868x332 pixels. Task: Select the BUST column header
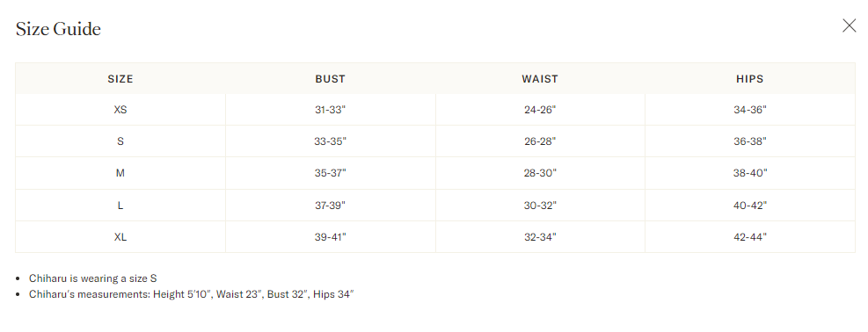pos(330,79)
